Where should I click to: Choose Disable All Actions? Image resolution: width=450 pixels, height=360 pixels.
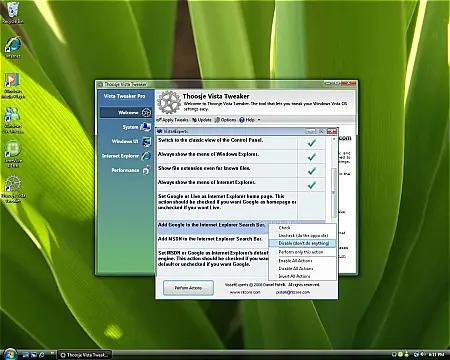coord(302,268)
